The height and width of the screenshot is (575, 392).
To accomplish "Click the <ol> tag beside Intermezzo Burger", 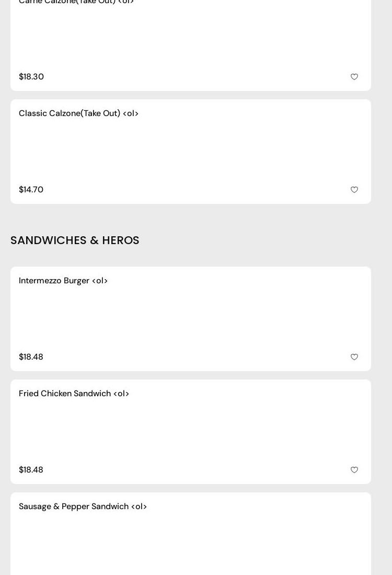I will [x=100, y=281].
